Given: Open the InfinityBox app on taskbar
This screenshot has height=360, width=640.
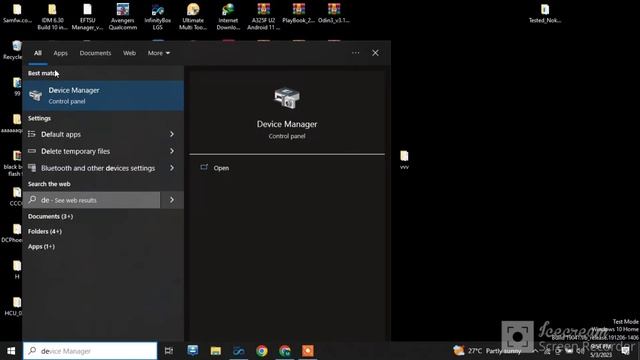Looking at the screenshot, I should coord(239,351).
